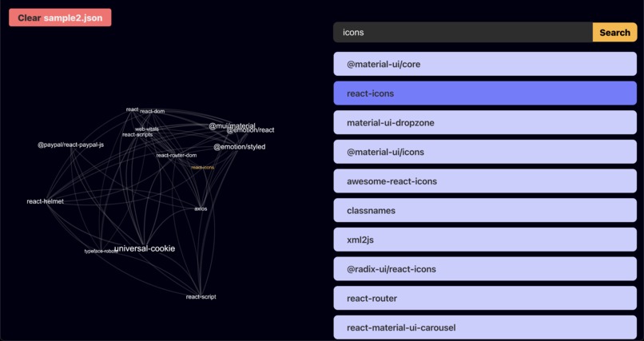
Task: Click the @emotion/react graph node
Action: tap(251, 130)
